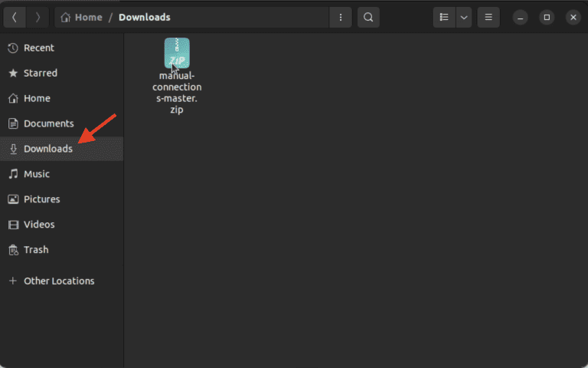Open the three-dot folder options menu
588x368 pixels.
click(340, 17)
